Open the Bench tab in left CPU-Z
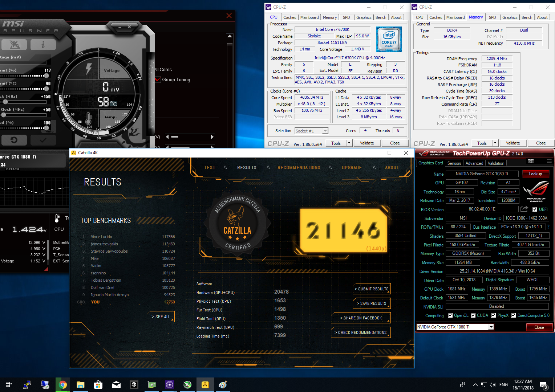Viewport: 555px width, 392px height. tap(381, 17)
